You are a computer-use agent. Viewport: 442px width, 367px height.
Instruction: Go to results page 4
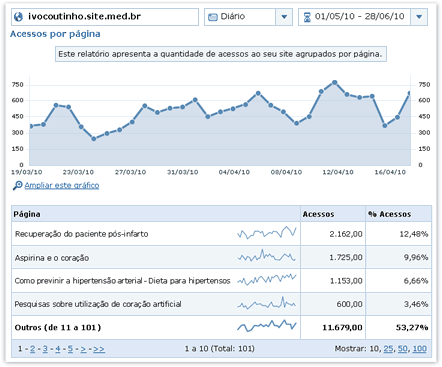pos(58,349)
